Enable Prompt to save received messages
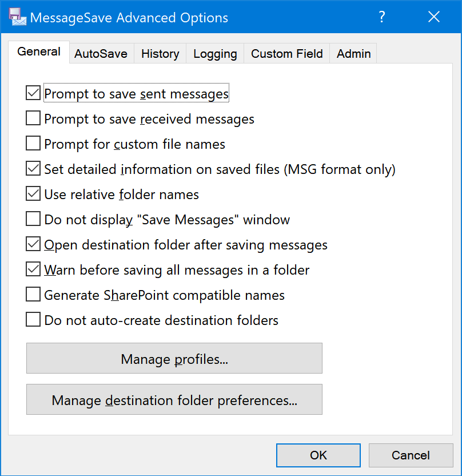The image size is (462, 476). 33,118
